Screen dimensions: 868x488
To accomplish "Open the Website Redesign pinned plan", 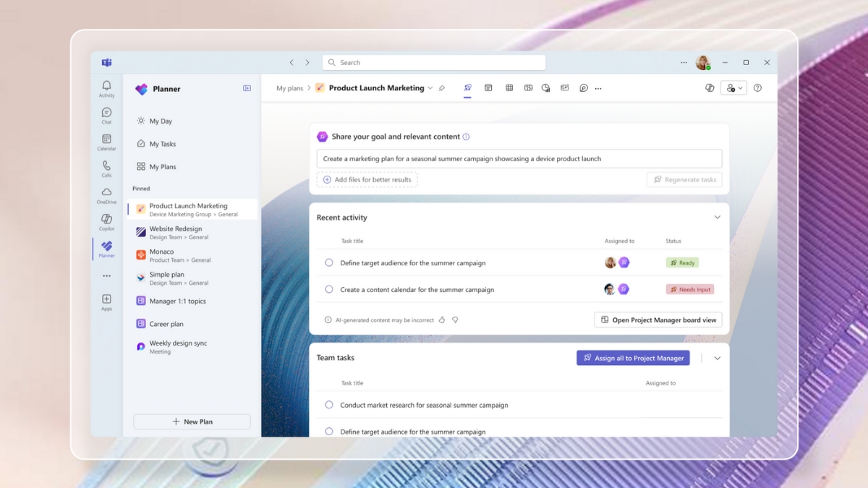I will (x=175, y=232).
